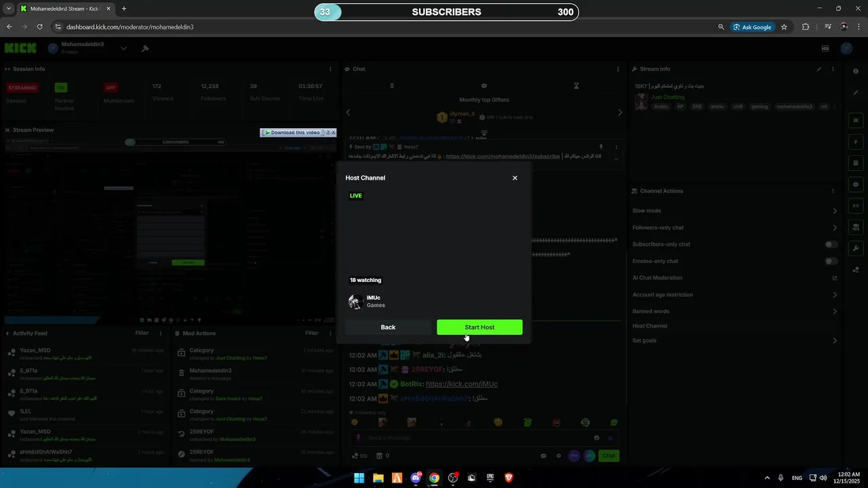Image resolution: width=868 pixels, height=488 pixels.
Task: Open File Explorer from taskbar
Action: pyautogui.click(x=378, y=478)
